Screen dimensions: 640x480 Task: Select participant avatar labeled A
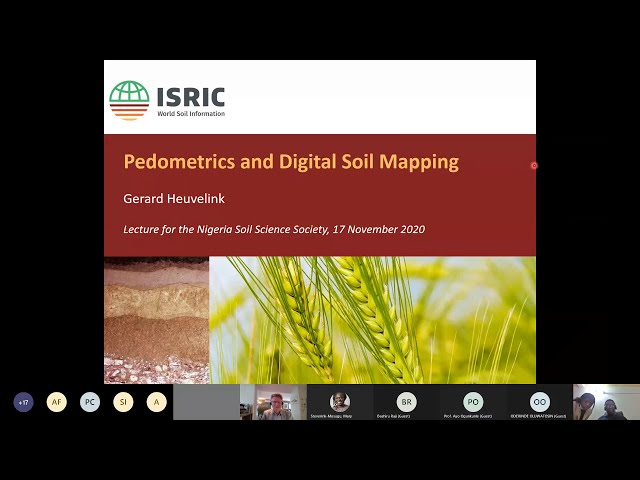[156, 402]
